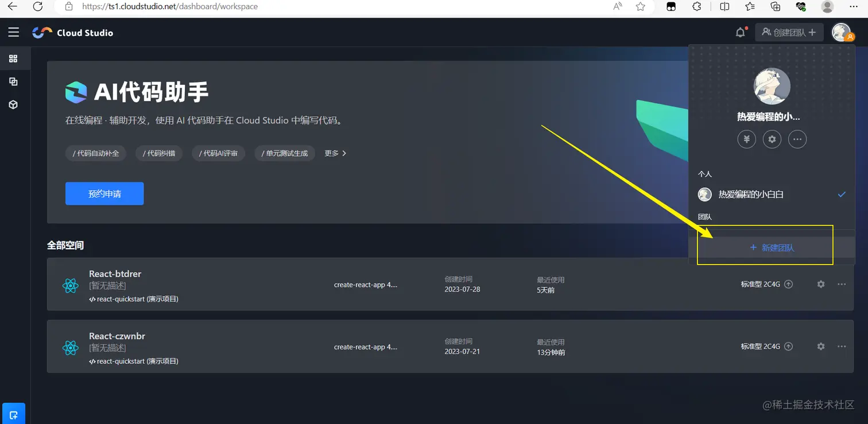Screen dimensions: 868x424
Task: Click the react-quickstart label under React-czwnbr
Action: coord(134,361)
